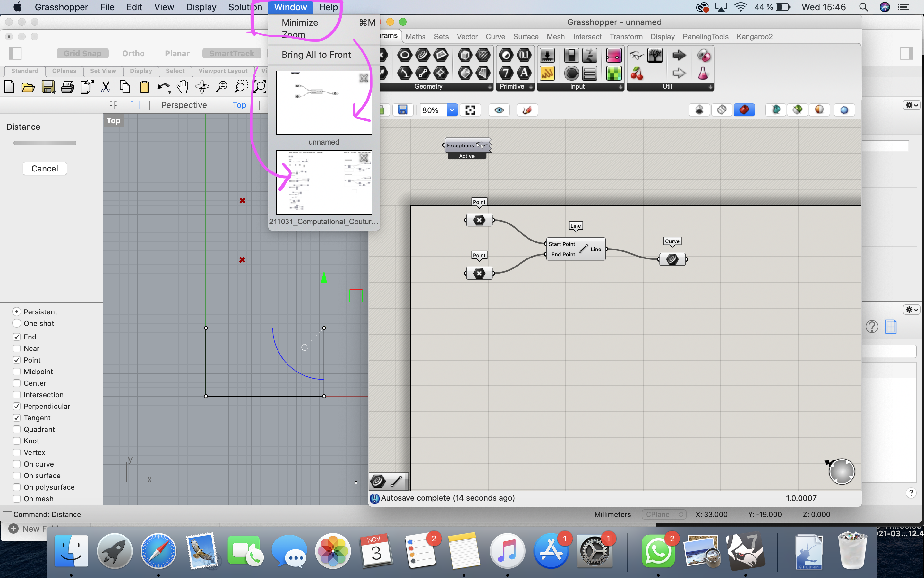Select the One shot radio button

pos(16,323)
